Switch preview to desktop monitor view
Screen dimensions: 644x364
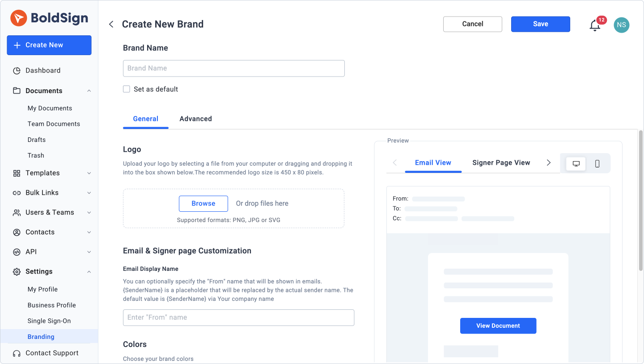click(576, 163)
